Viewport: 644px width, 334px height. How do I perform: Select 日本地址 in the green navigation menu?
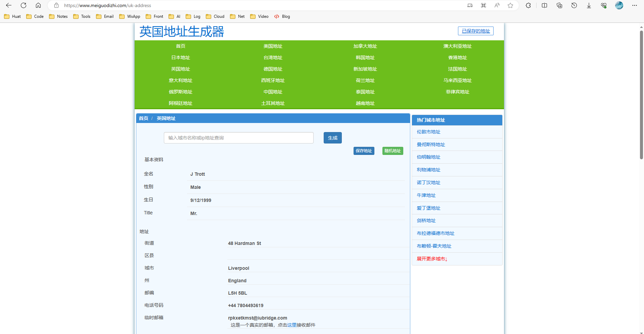coord(181,58)
